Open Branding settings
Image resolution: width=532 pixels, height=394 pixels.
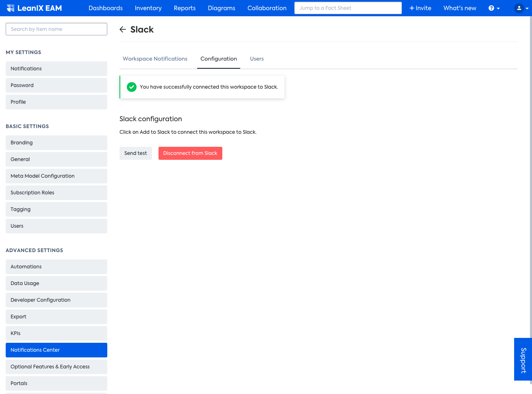[x=56, y=143]
